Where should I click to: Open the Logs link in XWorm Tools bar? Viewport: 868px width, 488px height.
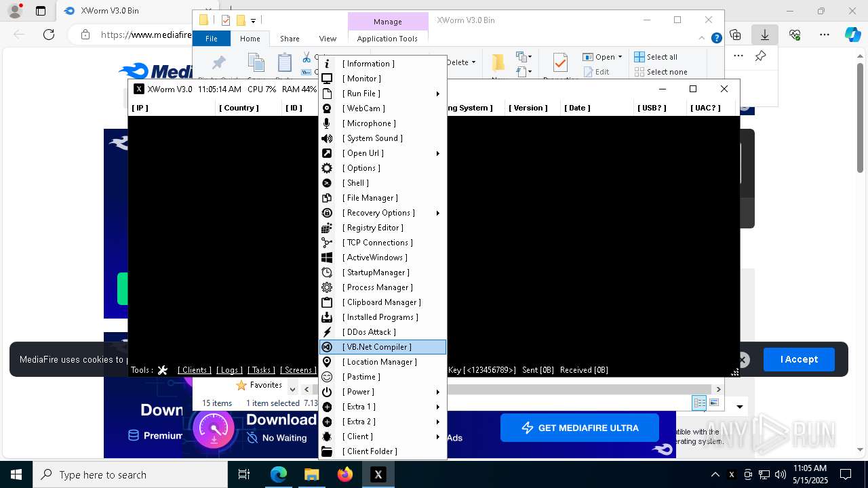click(229, 370)
